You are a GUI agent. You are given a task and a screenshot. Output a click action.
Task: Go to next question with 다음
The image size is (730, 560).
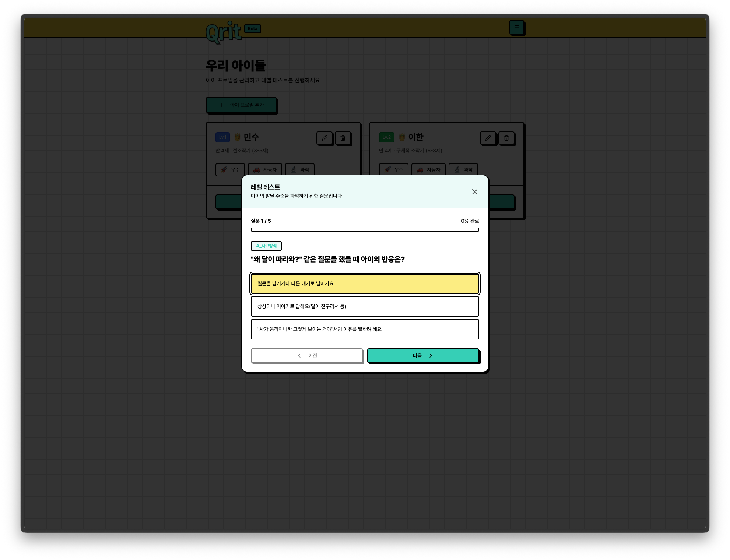coord(423,356)
